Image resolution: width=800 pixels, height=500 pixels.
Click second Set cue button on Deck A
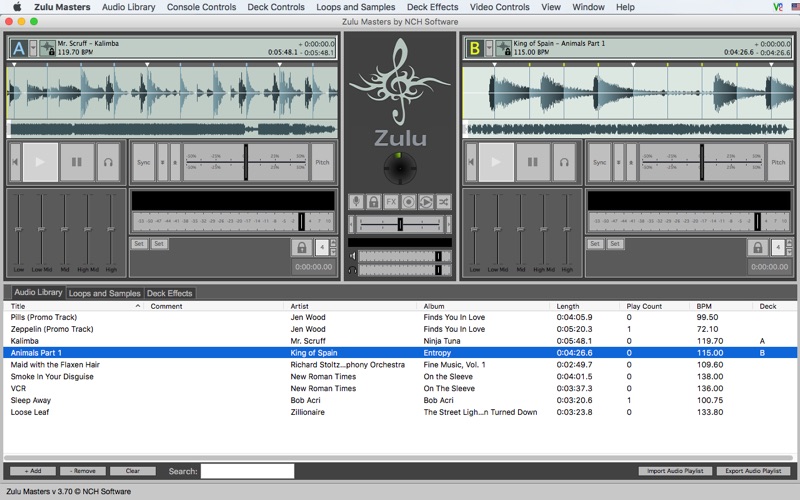point(159,244)
